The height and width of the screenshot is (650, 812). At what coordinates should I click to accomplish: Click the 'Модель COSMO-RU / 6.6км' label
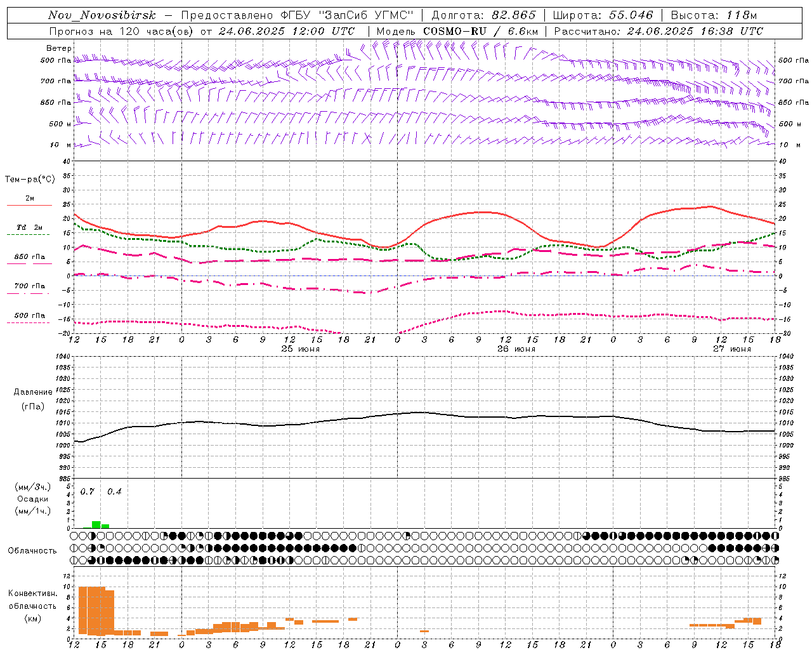[x=457, y=31]
